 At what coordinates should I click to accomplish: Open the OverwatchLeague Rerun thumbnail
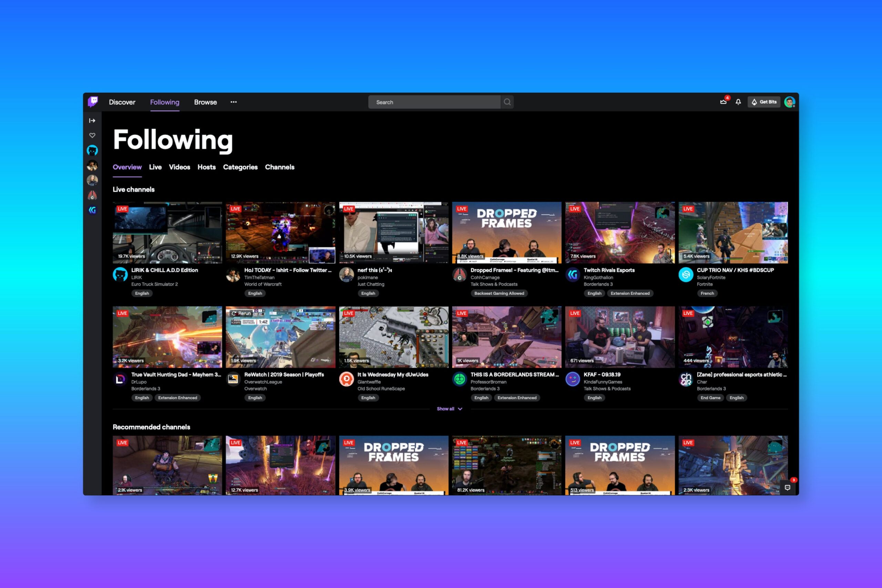[280, 337]
